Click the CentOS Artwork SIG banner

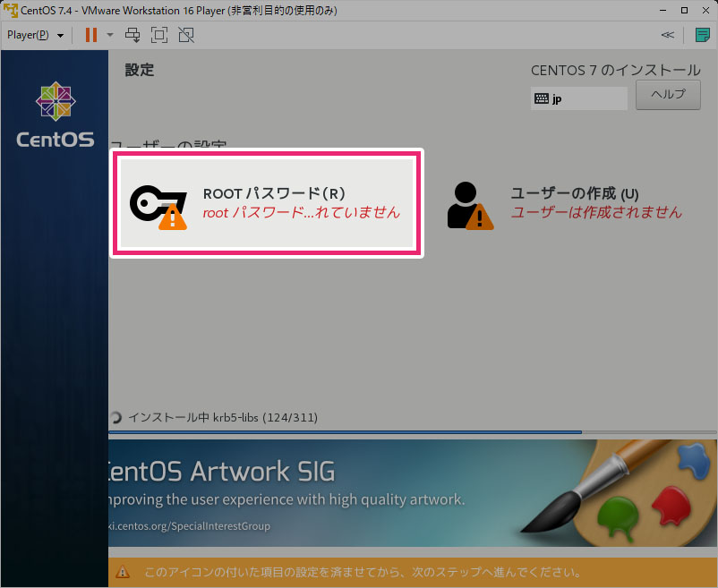coord(413,493)
